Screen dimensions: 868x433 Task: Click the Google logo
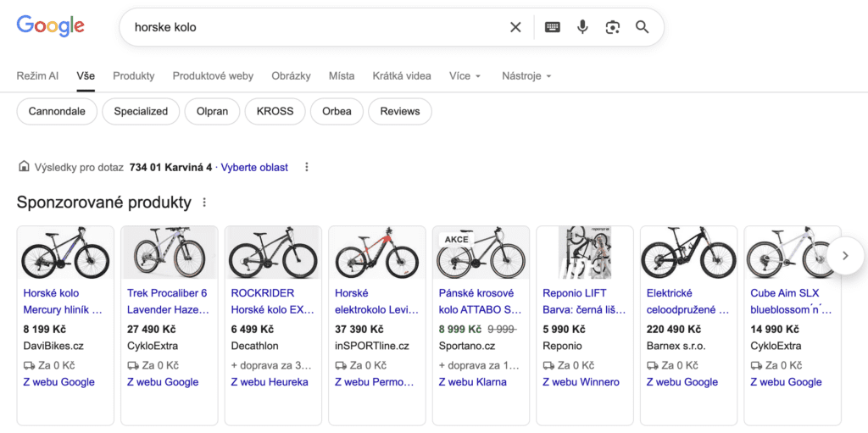click(x=51, y=26)
